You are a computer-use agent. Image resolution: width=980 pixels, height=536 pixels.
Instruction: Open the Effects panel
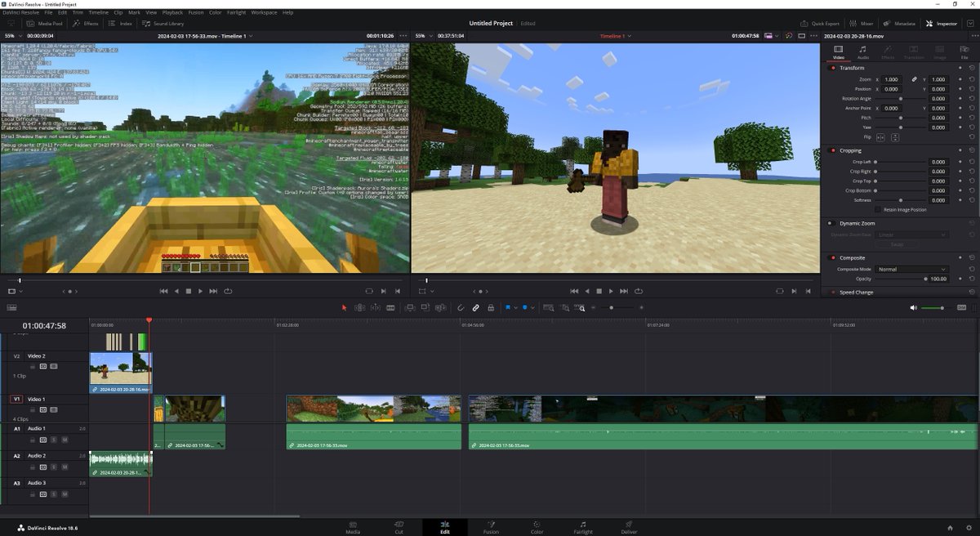85,24
